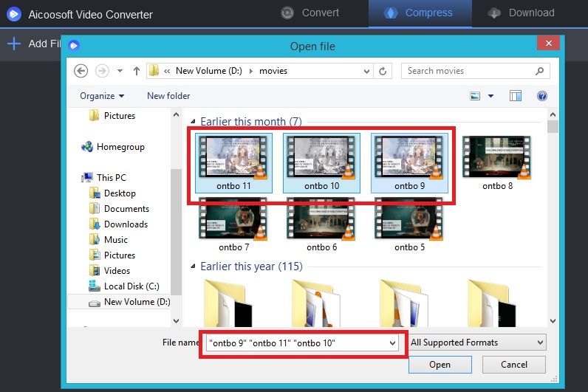Go up one folder level
Image resolution: width=588 pixels, height=392 pixels.
coord(137,71)
